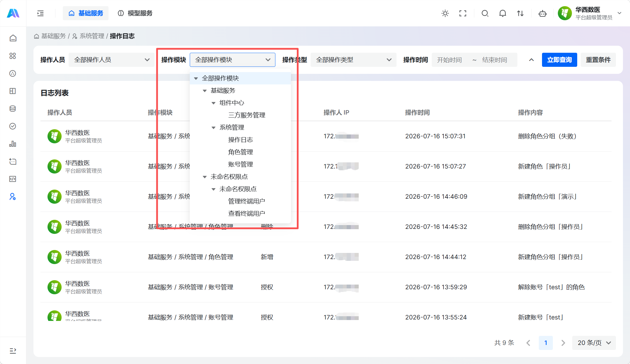Collapse 基础服务 tree node arrow
This screenshot has width=630, height=364.
[205, 91]
